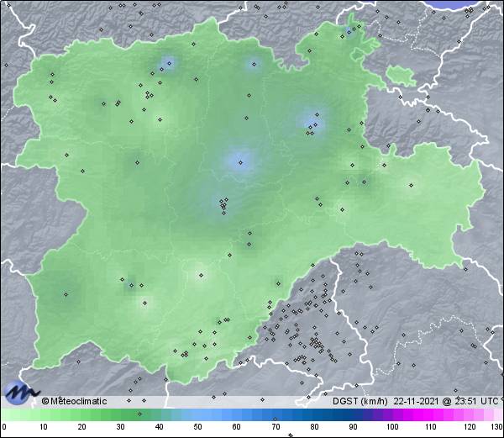This screenshot has height=438, width=504.
Task: Click the scale label 60
Action: coord(236,427)
